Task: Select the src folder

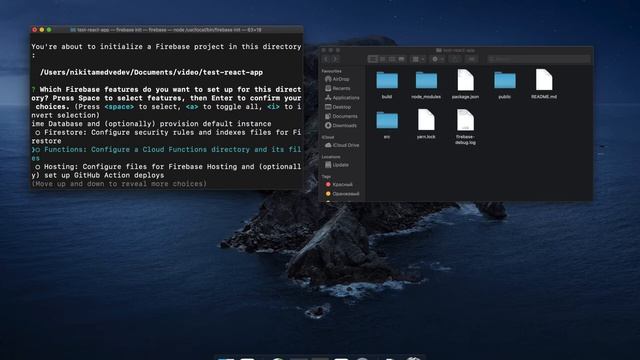Action: coord(387,125)
